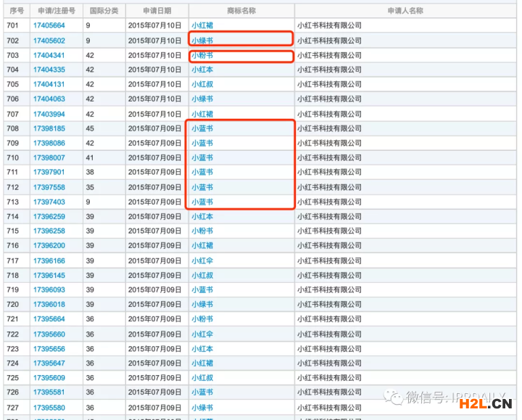Click trademark 小绿书 in row 706
This screenshot has height=420, width=522.
[202, 99]
